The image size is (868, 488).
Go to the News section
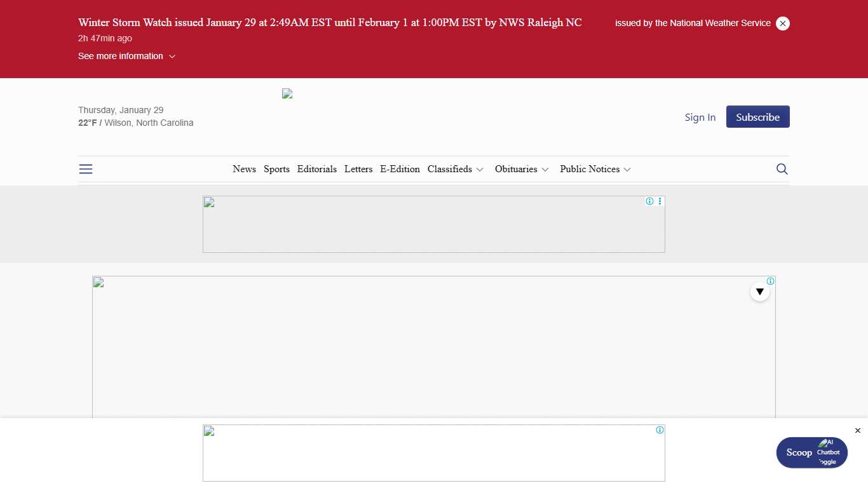(x=244, y=170)
